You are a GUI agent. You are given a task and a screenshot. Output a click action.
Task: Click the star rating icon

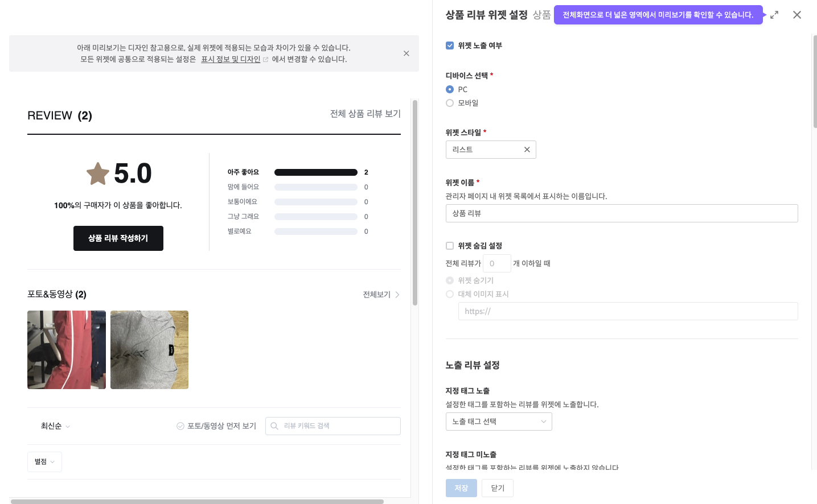tap(98, 173)
